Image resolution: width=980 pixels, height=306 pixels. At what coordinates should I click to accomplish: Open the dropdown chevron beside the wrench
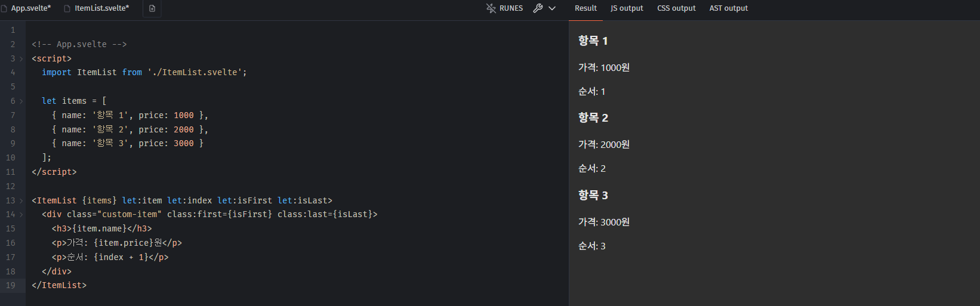pos(552,8)
